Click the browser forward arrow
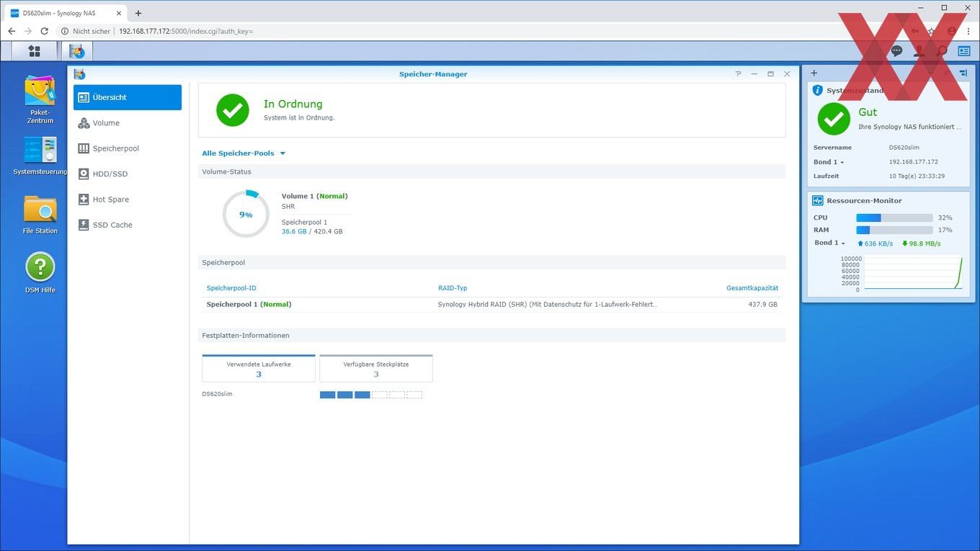980x551 pixels. coord(27,31)
